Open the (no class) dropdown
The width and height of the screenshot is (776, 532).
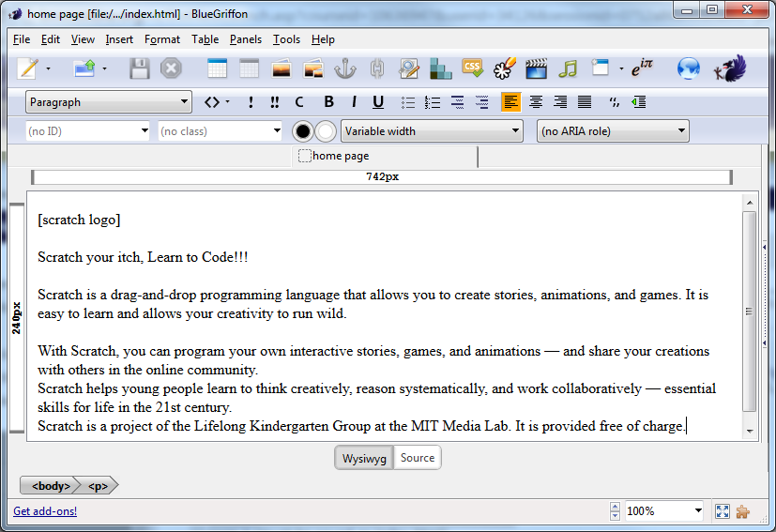tap(221, 131)
